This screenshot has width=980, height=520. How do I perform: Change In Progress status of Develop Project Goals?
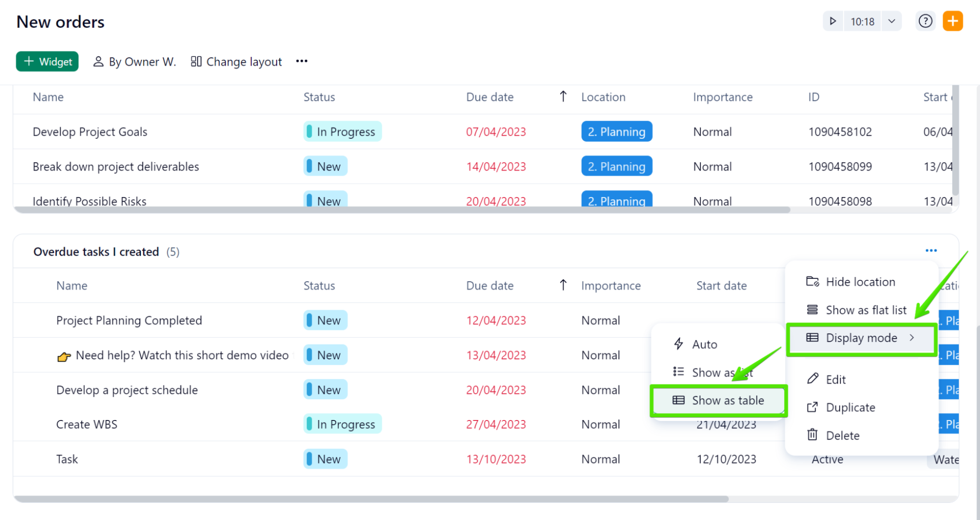[343, 131]
